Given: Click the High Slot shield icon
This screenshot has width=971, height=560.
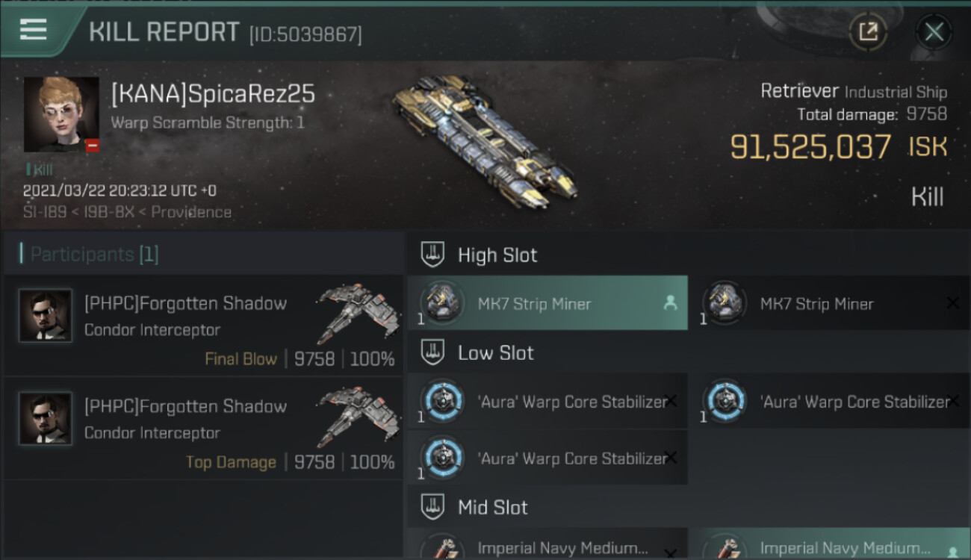Looking at the screenshot, I should (x=432, y=255).
